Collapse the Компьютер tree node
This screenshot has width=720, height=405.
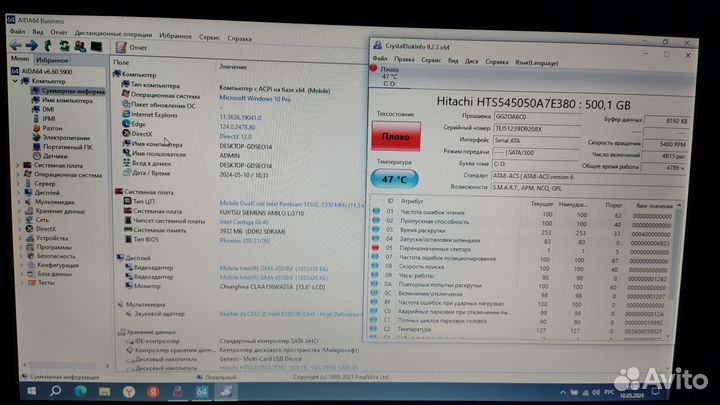[15, 81]
